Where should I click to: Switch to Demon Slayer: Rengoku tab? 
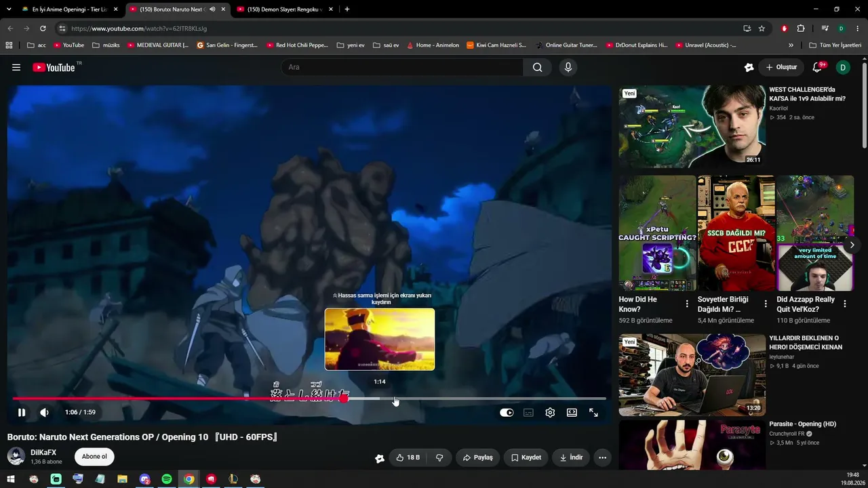point(285,9)
